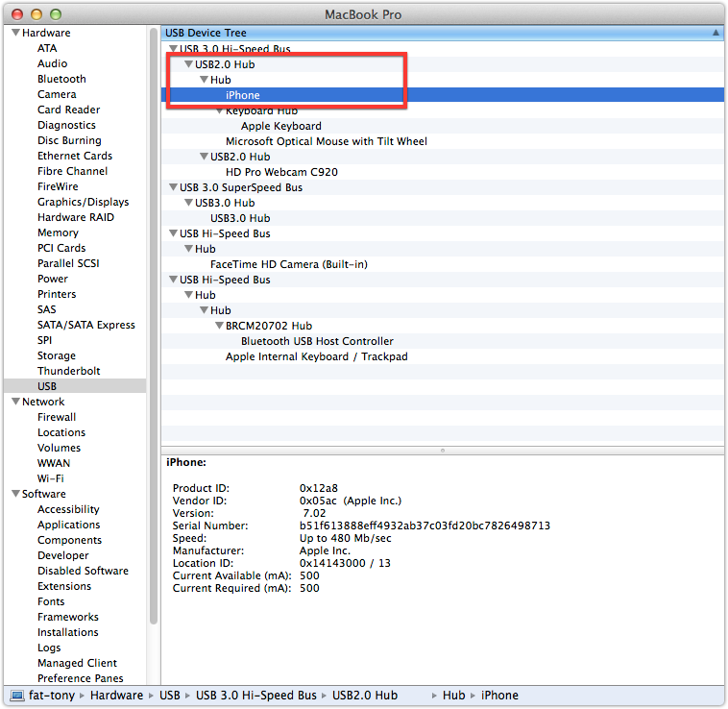Screen dimensions: 728x709
Task: Click iPhone in the bottom path bar
Action: click(499, 696)
